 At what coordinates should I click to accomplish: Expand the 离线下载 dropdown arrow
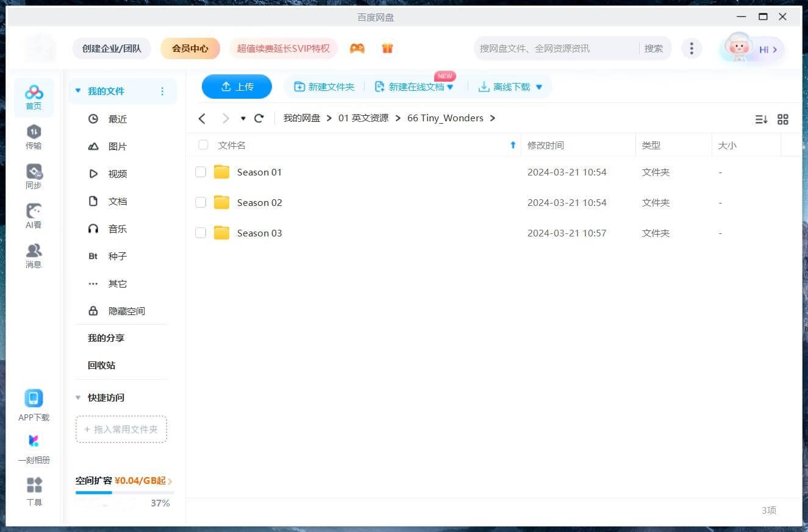click(539, 87)
